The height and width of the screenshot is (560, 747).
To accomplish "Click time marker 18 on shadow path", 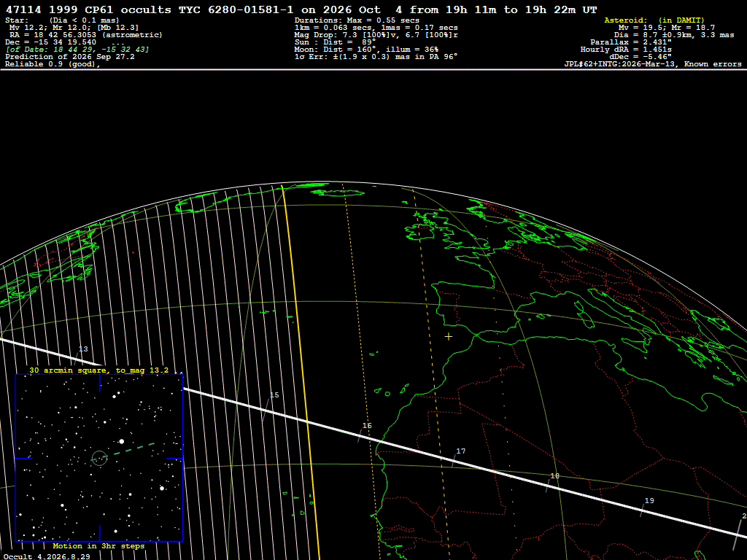I will click(554, 475).
